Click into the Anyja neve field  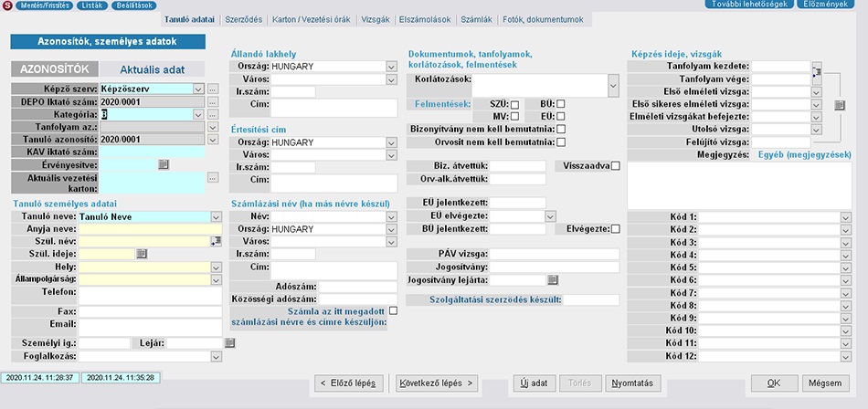[x=150, y=229]
